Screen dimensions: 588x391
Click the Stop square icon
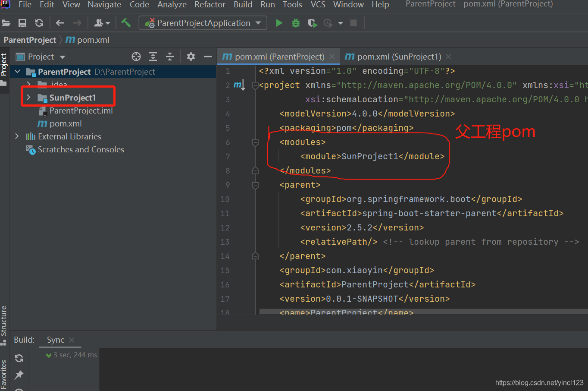[353, 23]
